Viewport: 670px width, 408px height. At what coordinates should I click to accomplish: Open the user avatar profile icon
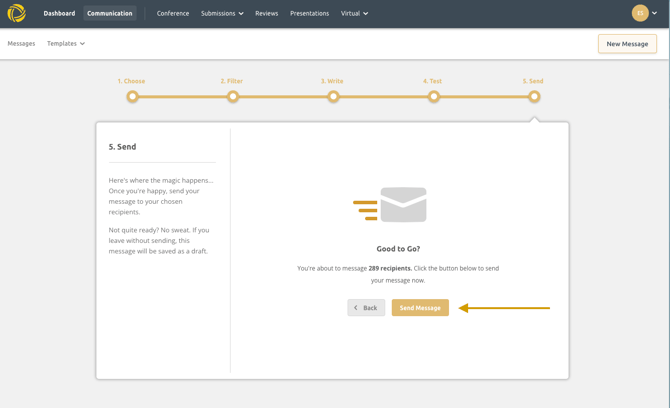tap(640, 13)
